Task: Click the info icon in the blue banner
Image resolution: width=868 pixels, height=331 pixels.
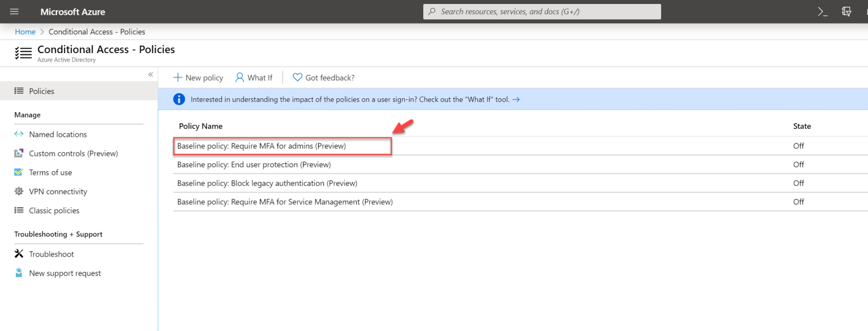Action: 179,98
